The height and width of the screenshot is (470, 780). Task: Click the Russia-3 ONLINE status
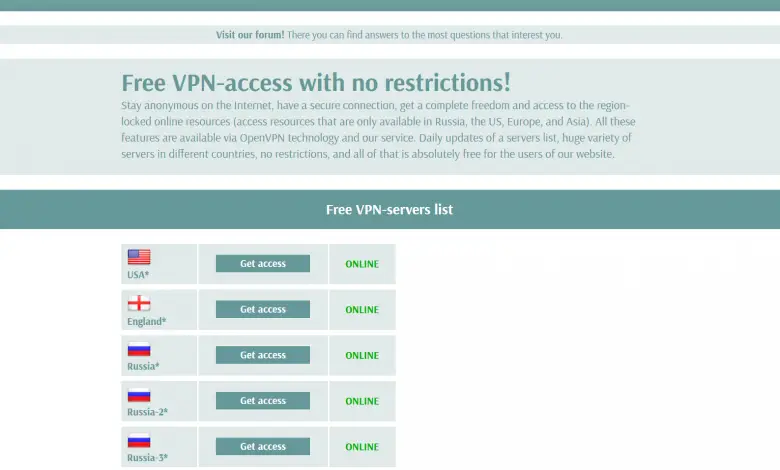(x=362, y=447)
